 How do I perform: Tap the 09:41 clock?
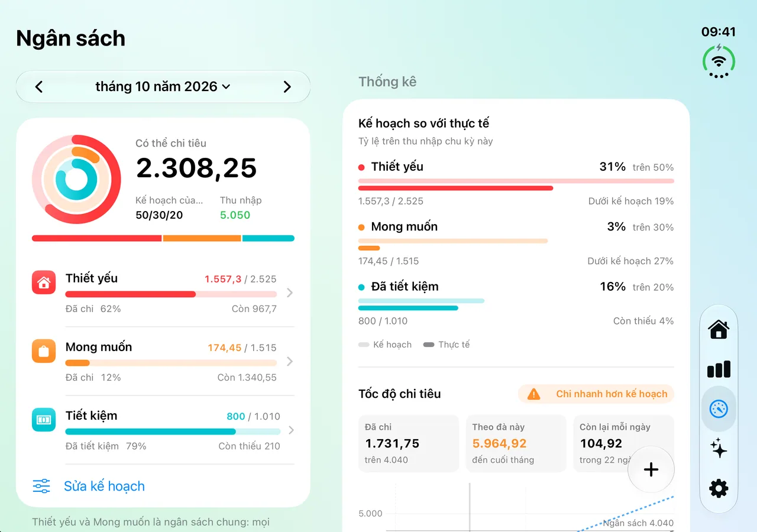point(719,32)
